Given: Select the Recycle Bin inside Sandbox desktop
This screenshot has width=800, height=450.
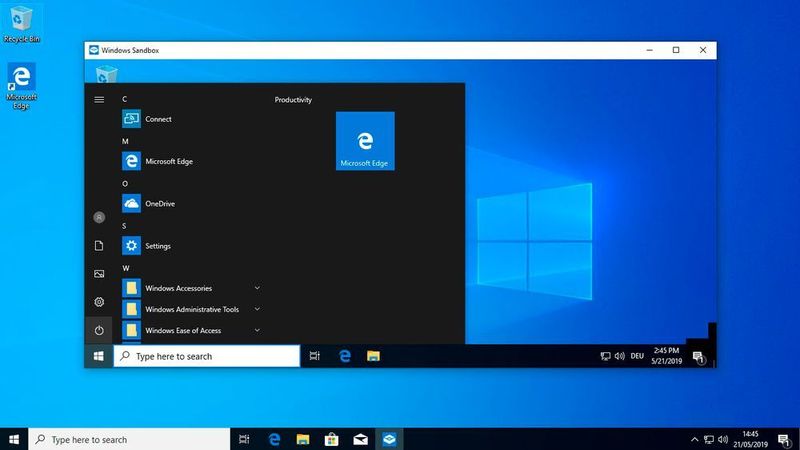Looking at the screenshot, I should click(106, 74).
